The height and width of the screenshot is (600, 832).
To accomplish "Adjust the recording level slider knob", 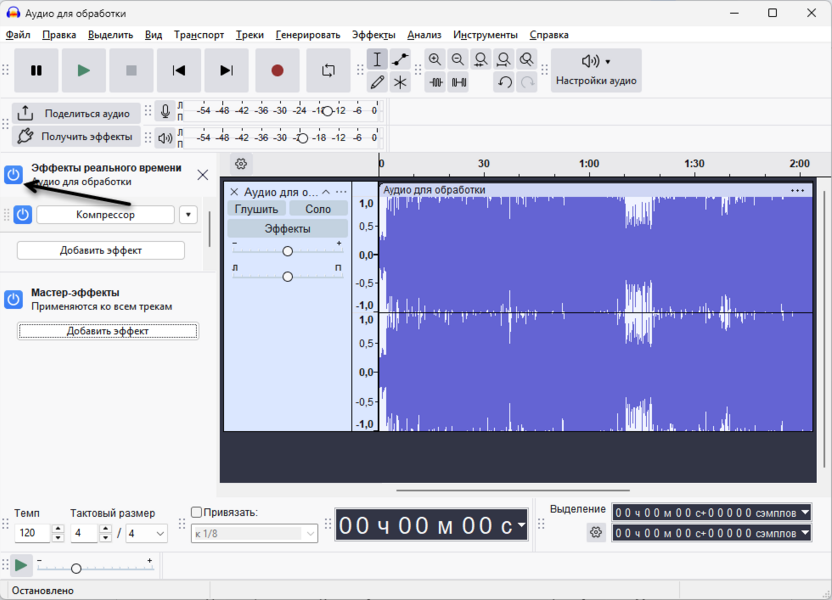I will (x=327, y=111).
